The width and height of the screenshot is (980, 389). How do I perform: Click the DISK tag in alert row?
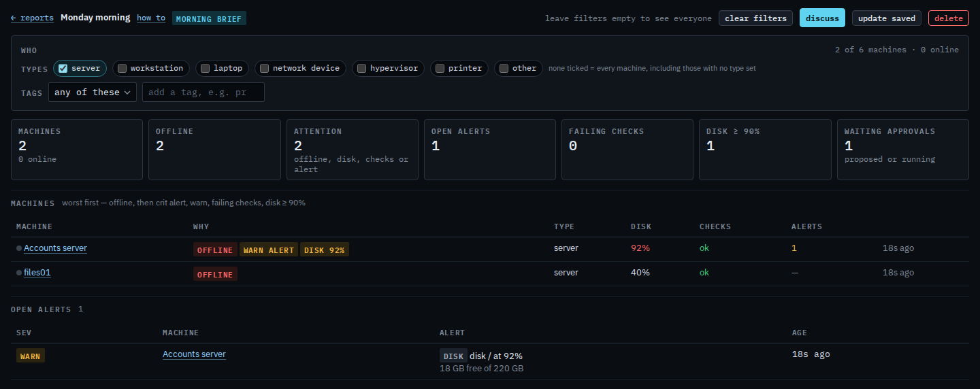pyautogui.click(x=453, y=356)
